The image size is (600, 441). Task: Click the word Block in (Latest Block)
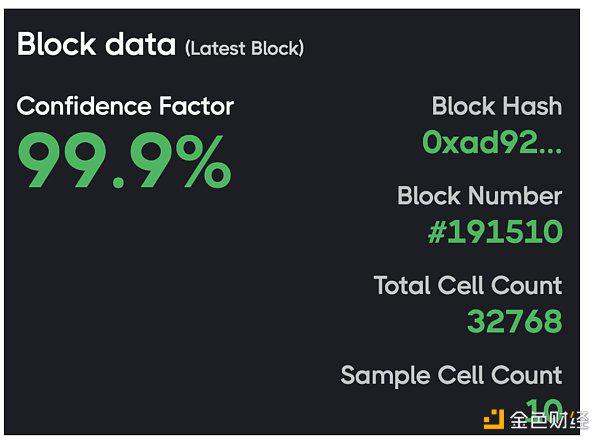(x=275, y=48)
